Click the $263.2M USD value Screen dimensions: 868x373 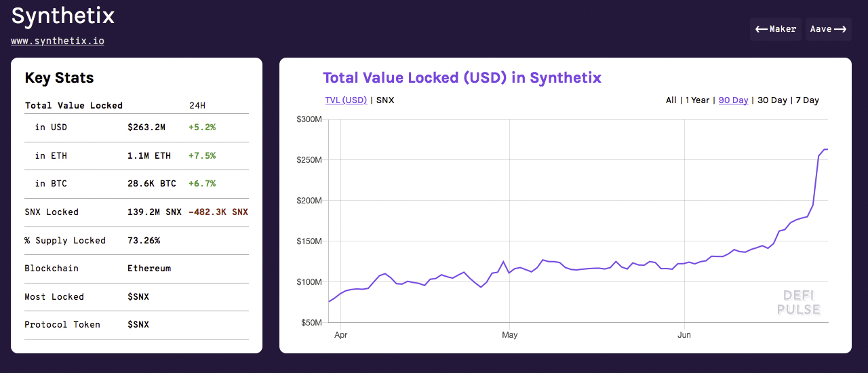[x=146, y=127]
